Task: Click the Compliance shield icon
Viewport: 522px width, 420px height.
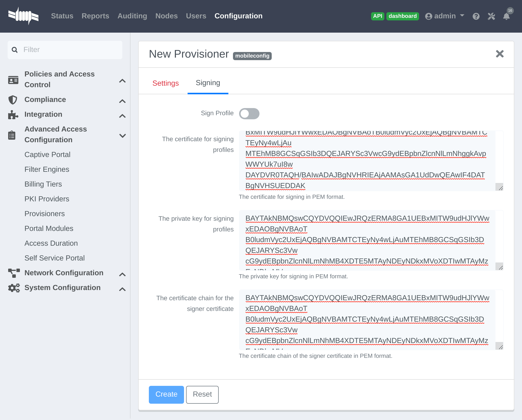Action: pyautogui.click(x=13, y=100)
